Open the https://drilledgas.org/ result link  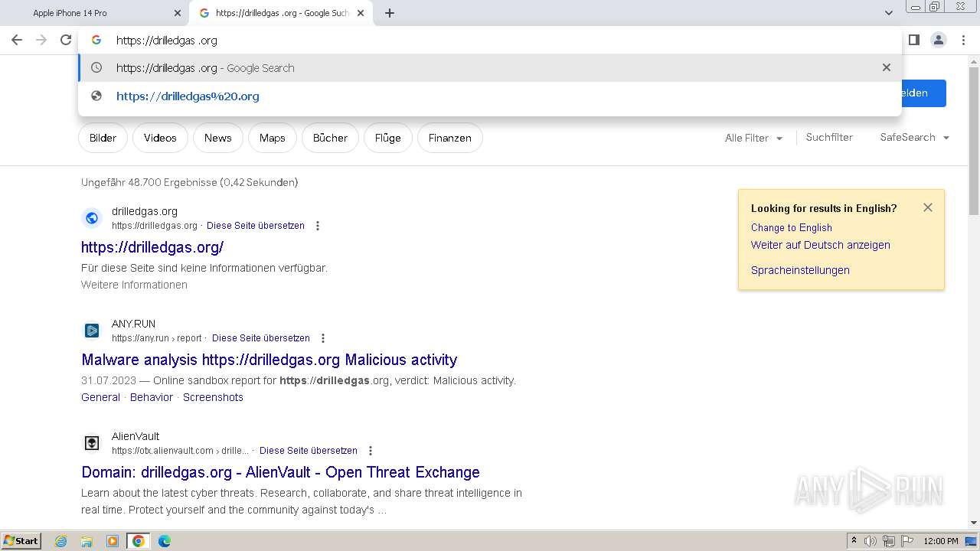click(152, 247)
